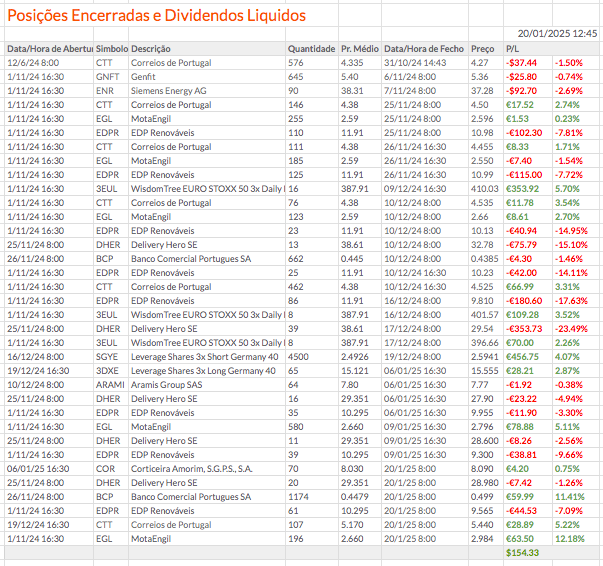The height and width of the screenshot is (566, 603).
Task: Select 'Leverage Shares 3x Long Germany 40' cell
Action: (203, 371)
